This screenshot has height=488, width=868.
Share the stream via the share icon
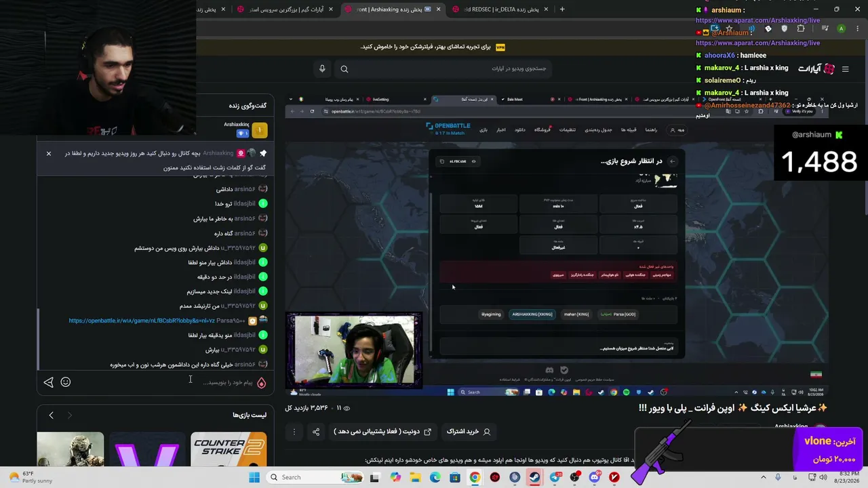click(x=316, y=432)
